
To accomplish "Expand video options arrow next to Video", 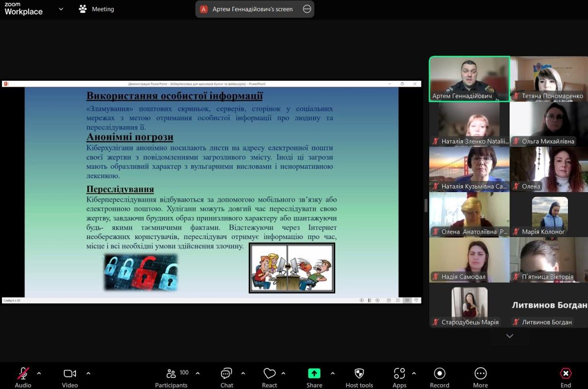I will coord(88,373).
